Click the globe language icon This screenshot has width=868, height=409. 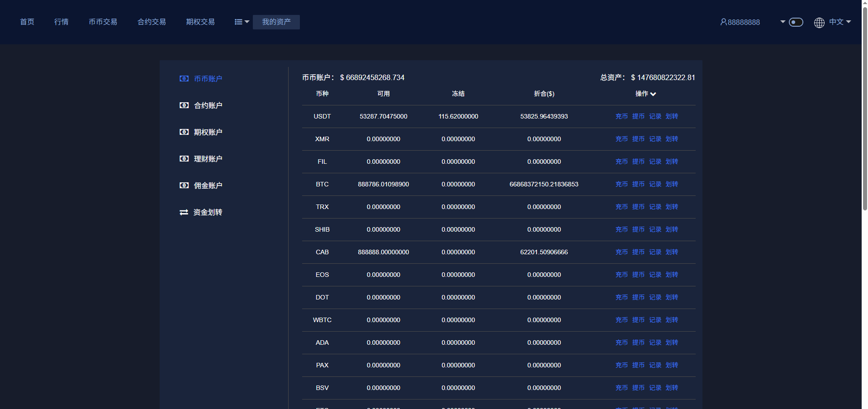(819, 23)
